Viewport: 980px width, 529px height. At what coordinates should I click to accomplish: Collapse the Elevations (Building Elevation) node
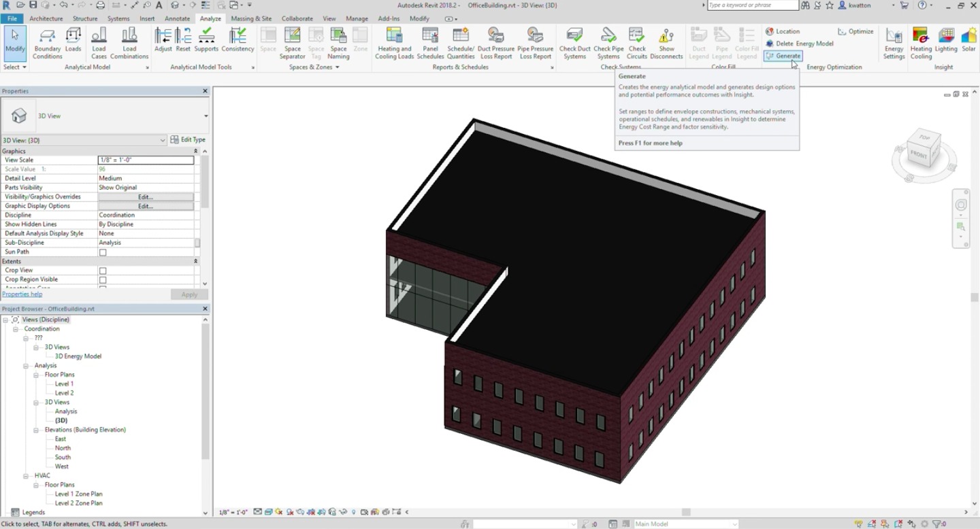(37, 430)
